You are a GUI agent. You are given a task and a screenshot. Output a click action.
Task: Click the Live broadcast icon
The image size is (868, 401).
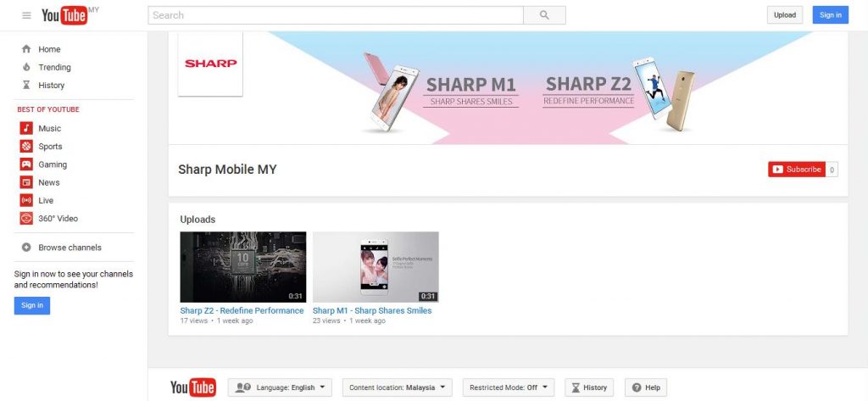[x=26, y=200]
